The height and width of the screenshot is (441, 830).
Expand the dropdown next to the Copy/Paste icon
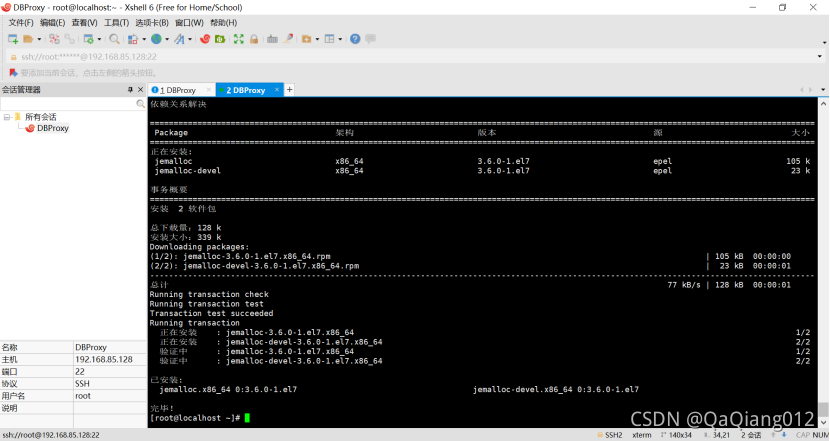click(x=144, y=39)
